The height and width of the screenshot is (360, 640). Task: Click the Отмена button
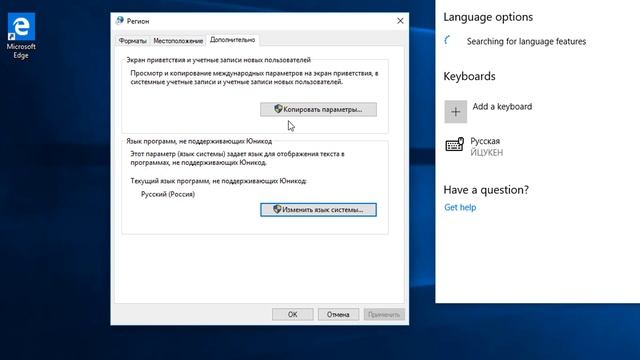(x=338, y=314)
